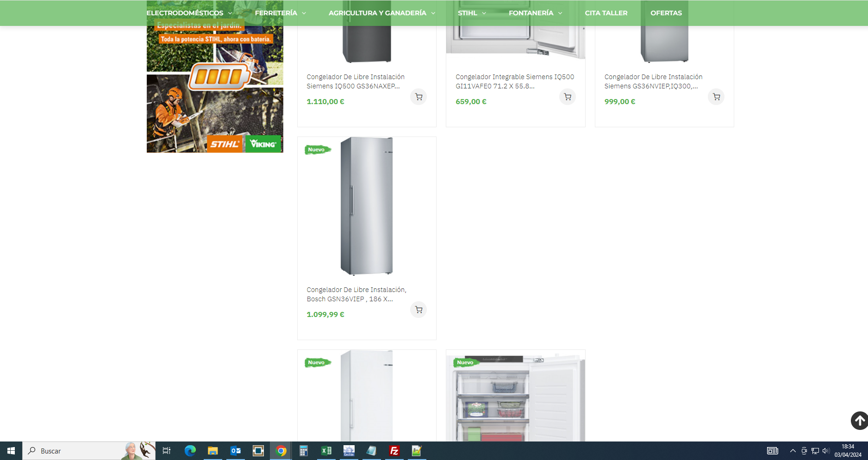Viewport: 868px width, 460px height.
Task: Go to Cita Taller page
Action: (606, 13)
